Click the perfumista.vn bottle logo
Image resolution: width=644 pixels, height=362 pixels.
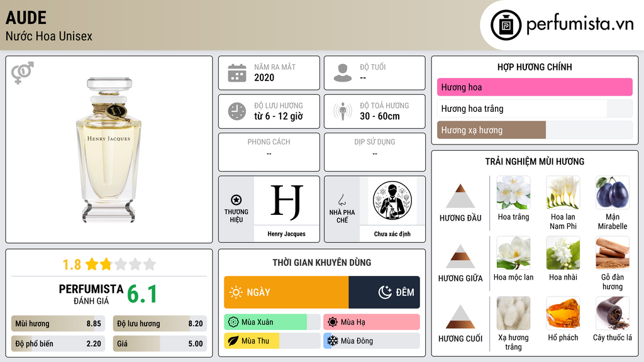click(506, 25)
